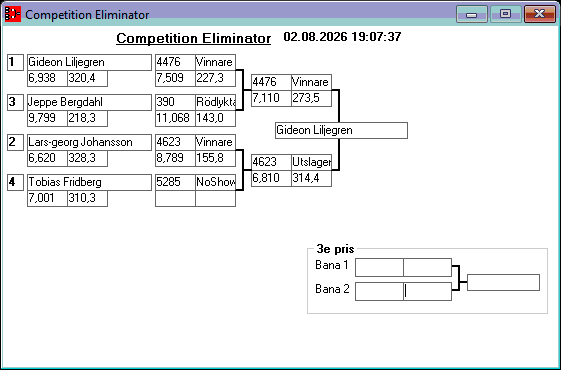Minimize the Competition Eliminator window

[x=472, y=14]
